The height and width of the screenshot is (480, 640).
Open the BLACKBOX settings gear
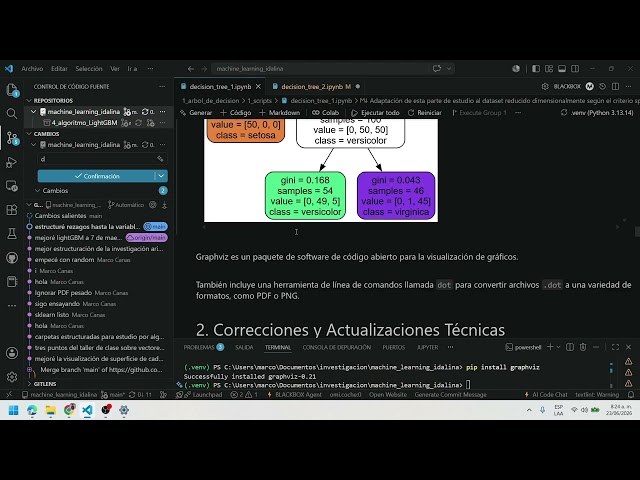point(545,87)
